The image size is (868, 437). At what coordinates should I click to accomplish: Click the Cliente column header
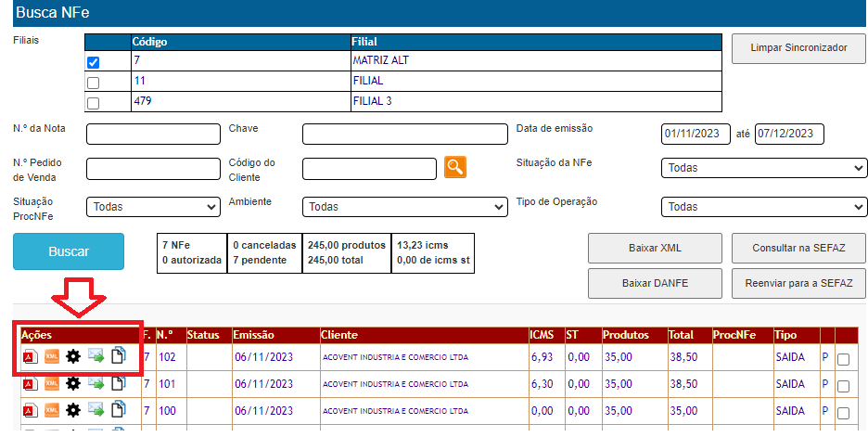coord(339,334)
